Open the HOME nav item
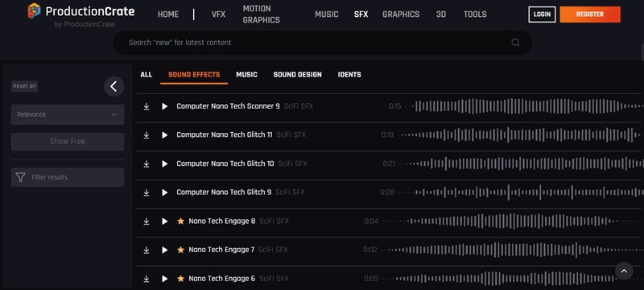 pos(168,14)
